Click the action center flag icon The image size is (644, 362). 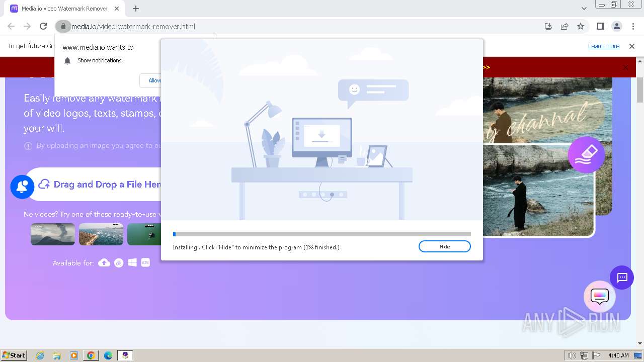(596, 355)
